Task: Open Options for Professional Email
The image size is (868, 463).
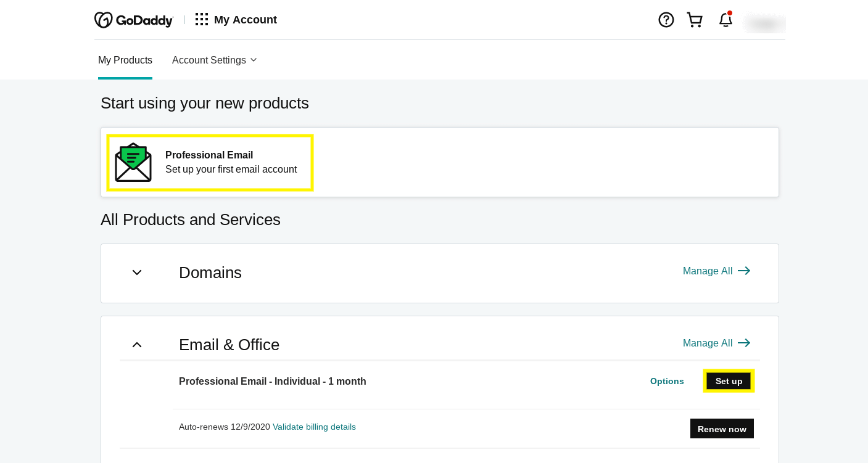Action: (667, 381)
